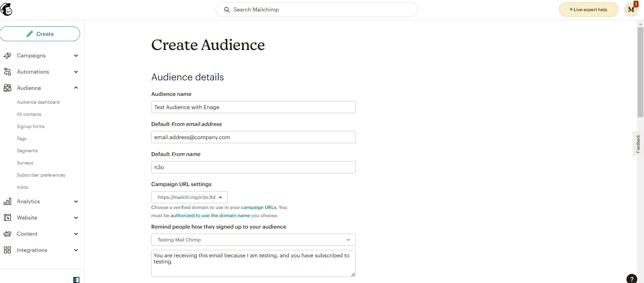
Task: Click the pencil icon in Create button
Action: (30, 34)
